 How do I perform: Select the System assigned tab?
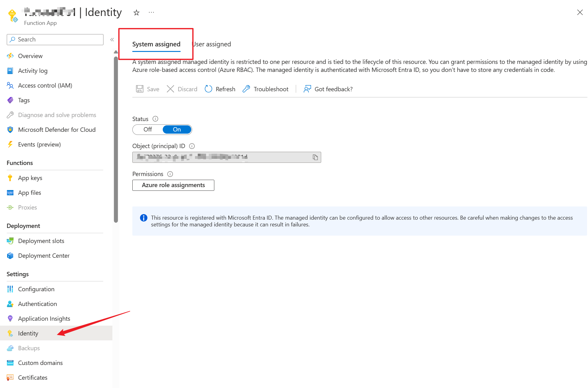click(x=156, y=44)
